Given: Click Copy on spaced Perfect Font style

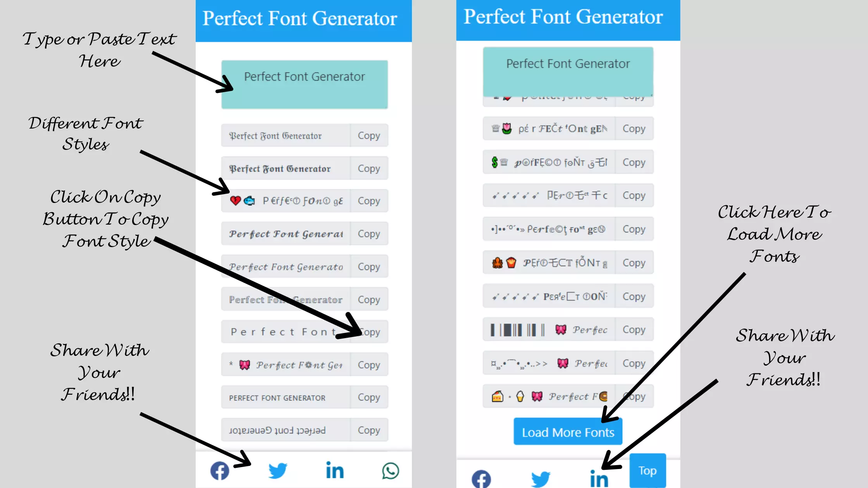Looking at the screenshot, I should (x=369, y=332).
